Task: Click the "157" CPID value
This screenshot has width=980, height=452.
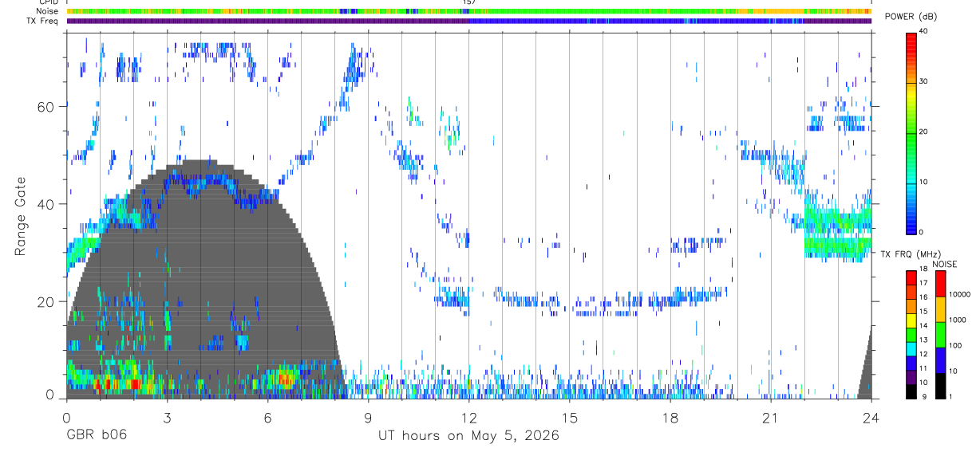Action: [468, 2]
